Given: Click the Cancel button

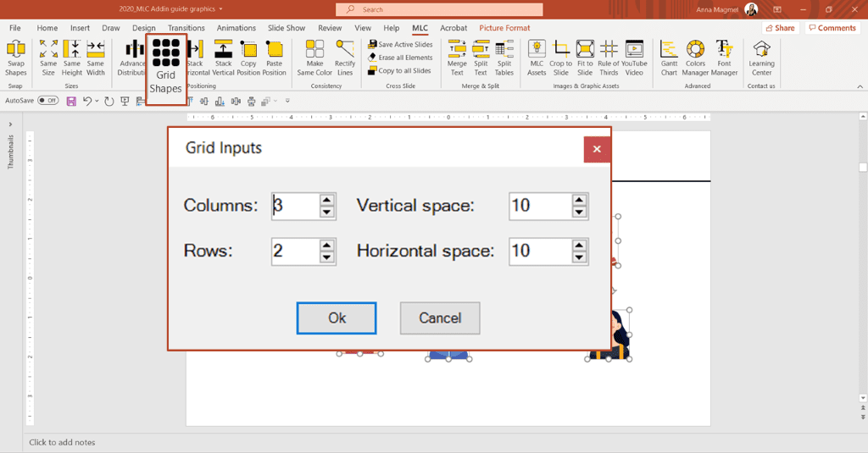Looking at the screenshot, I should pos(440,318).
